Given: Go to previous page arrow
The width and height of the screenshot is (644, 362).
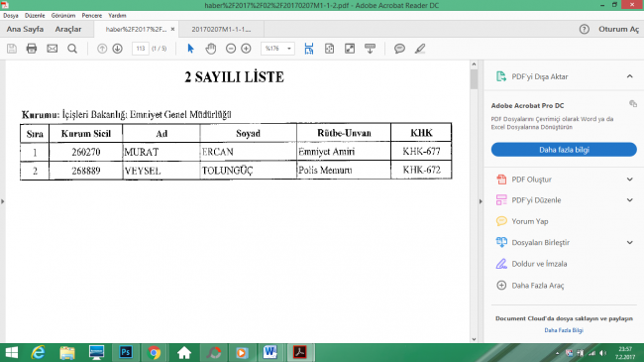Looking at the screenshot, I should click(x=102, y=49).
